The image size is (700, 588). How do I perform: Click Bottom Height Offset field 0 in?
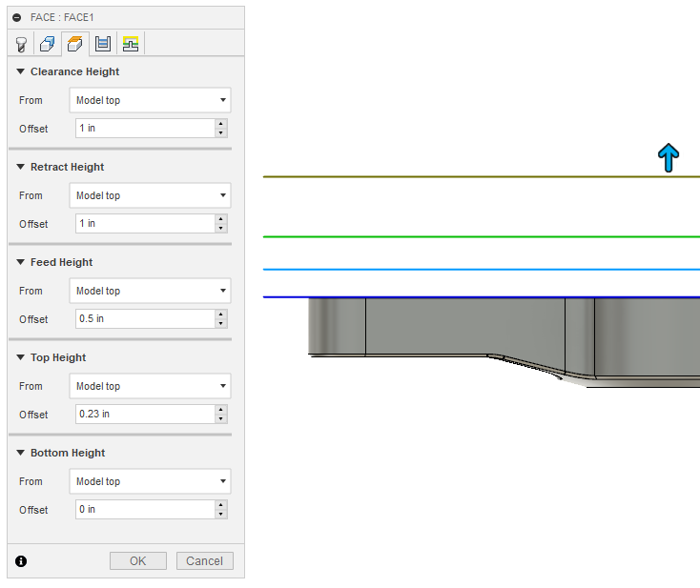[145, 509]
